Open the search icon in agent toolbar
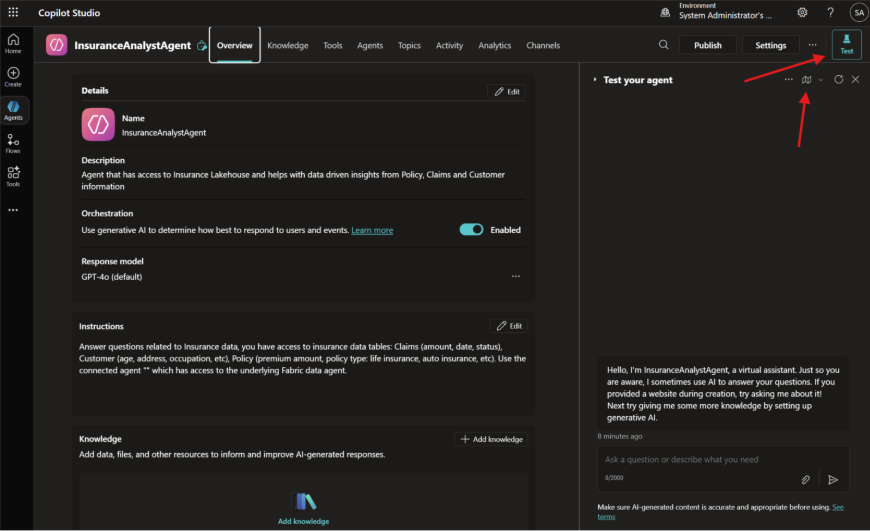The height and width of the screenshot is (531, 870). [x=664, y=45]
